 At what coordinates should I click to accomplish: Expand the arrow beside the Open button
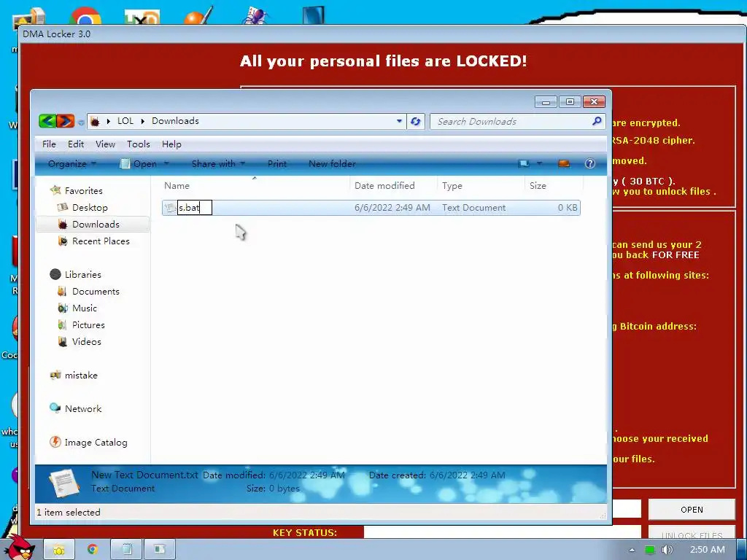(x=166, y=163)
